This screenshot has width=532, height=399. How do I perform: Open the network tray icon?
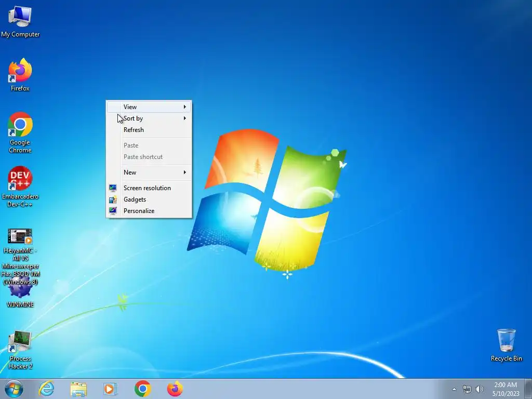coord(467,389)
